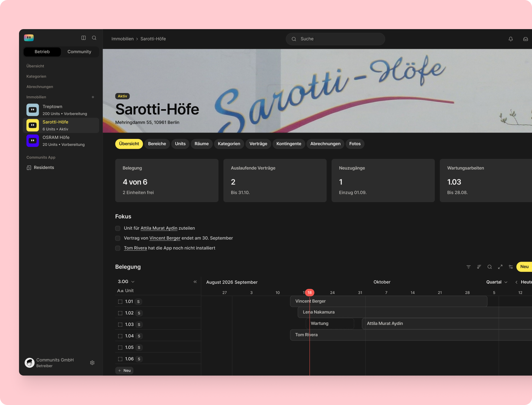Select Attila Murat Aydin occupancy bar

point(447,323)
